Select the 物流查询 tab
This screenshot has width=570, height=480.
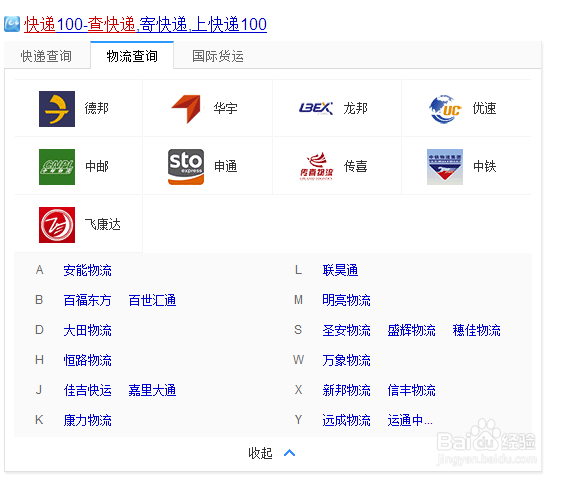132,56
